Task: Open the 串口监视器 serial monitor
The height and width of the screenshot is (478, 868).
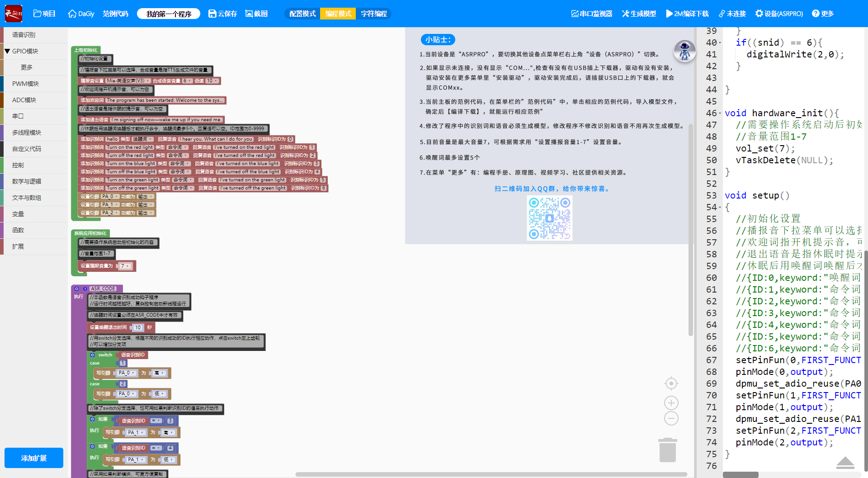Action: (591, 14)
